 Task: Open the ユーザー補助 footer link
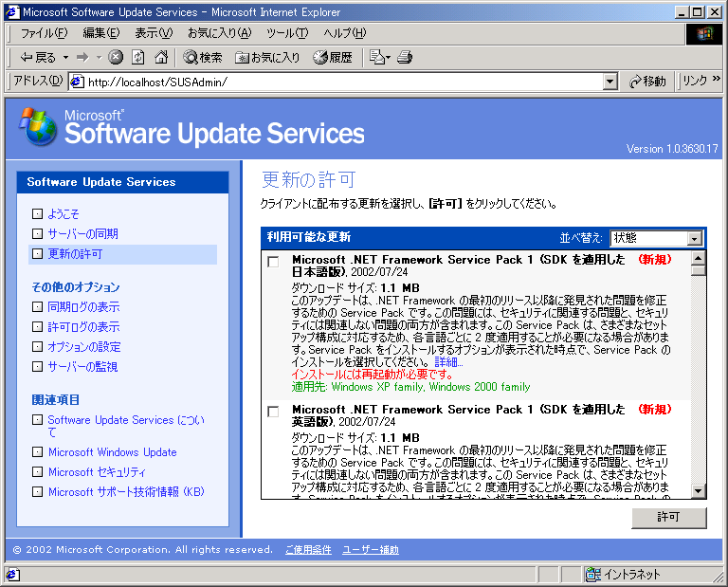point(371,550)
